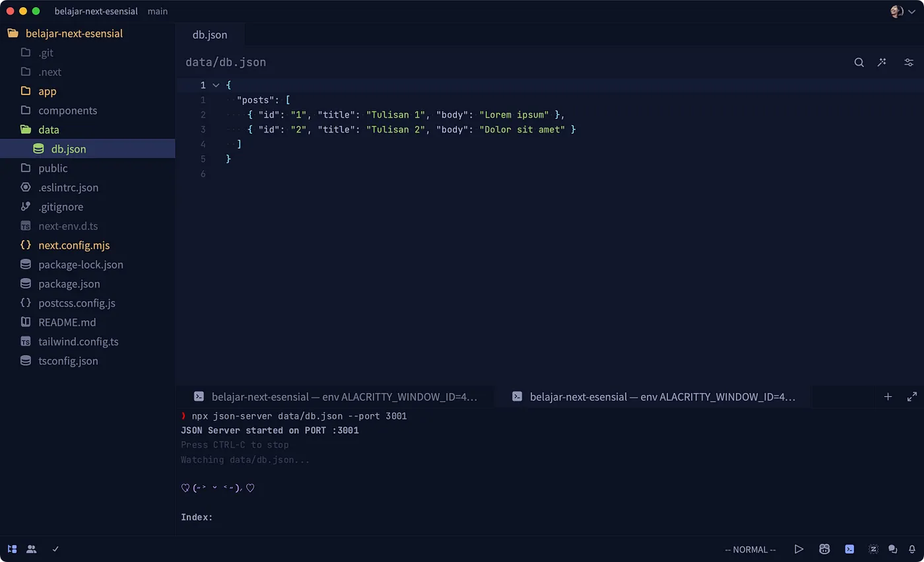Open the project search magnifier icon
This screenshot has height=562, width=924.
click(859, 62)
